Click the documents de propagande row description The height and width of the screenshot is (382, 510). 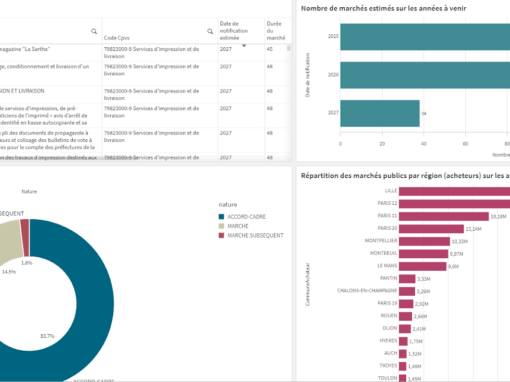click(47, 140)
